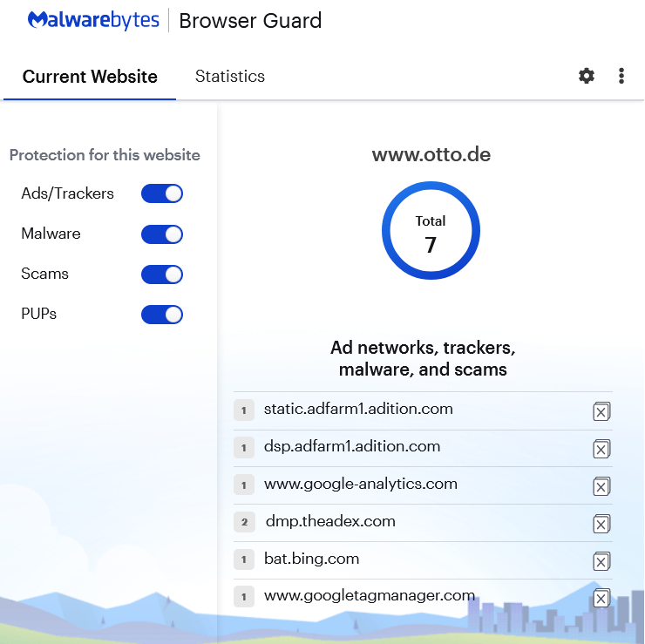Turn off the Malware protection toggle
This screenshot has height=644, width=645.
[x=162, y=234]
